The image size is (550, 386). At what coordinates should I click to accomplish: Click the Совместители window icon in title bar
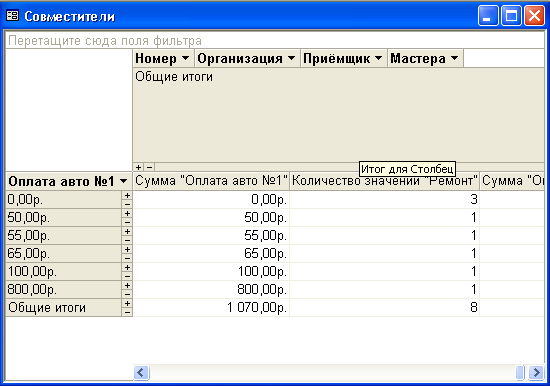tap(13, 16)
